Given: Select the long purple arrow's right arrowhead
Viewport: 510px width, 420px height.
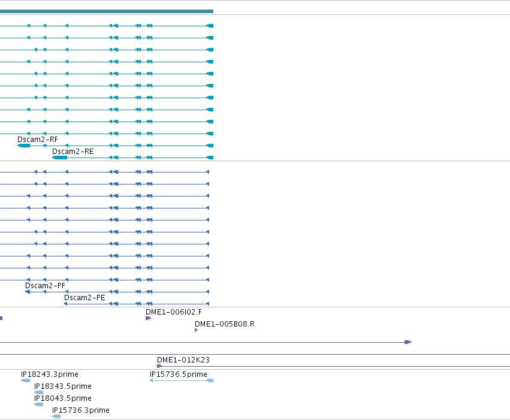Looking at the screenshot, I should click(408, 342).
